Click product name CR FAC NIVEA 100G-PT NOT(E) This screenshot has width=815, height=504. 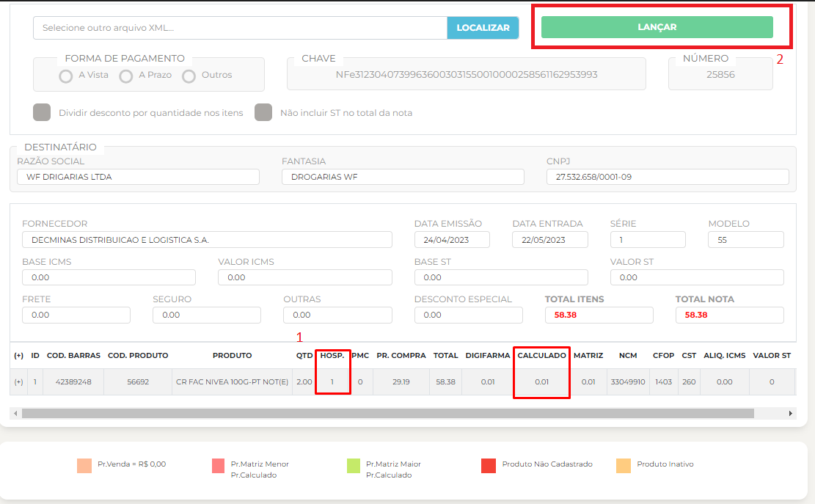click(x=232, y=382)
